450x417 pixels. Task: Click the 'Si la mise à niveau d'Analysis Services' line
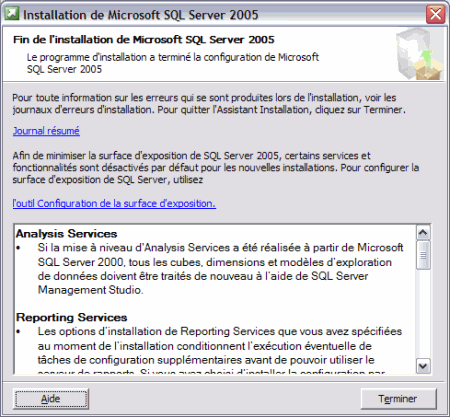[x=220, y=248]
